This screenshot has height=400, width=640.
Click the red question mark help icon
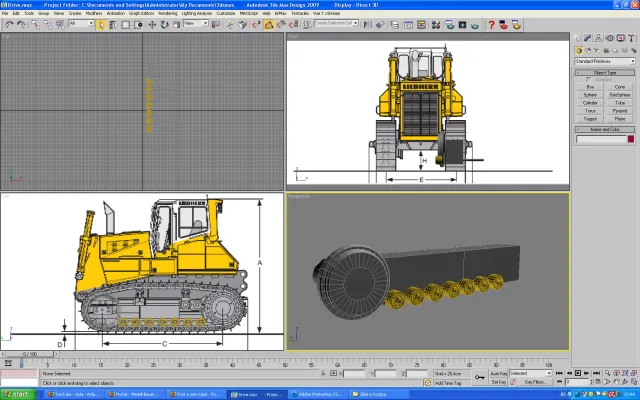[491, 25]
